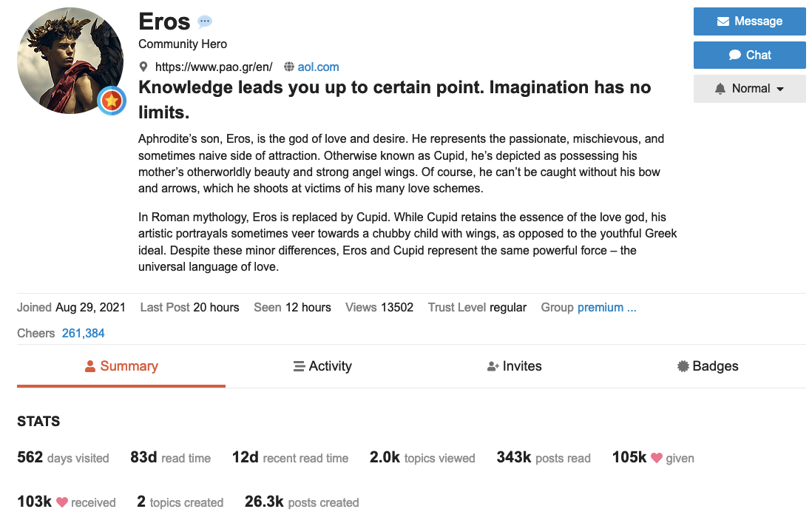This screenshot has height=526, width=812.
Task: Click the speech bubble status icon beside Eros
Action: pyautogui.click(x=205, y=22)
